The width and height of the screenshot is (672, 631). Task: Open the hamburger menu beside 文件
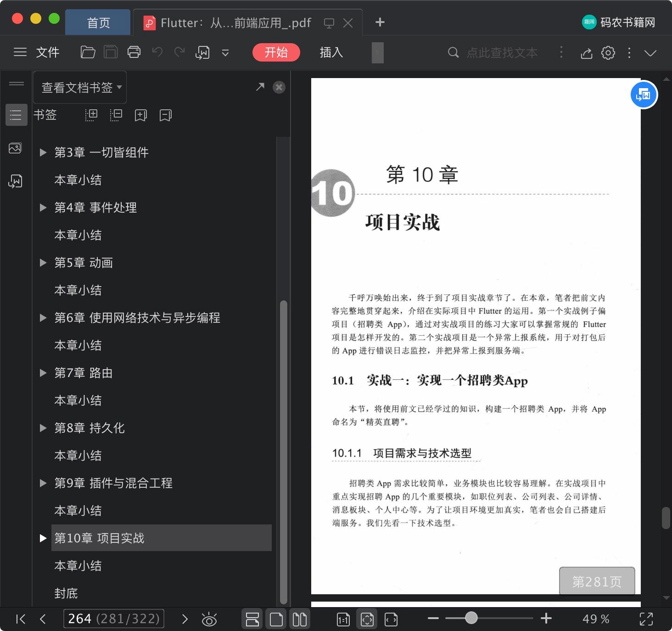coord(20,52)
